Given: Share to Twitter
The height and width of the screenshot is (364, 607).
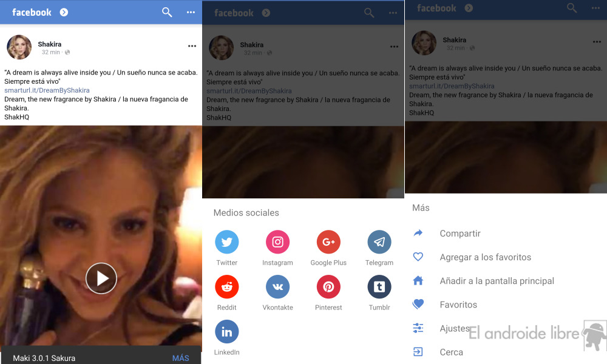Looking at the screenshot, I should tap(227, 242).
